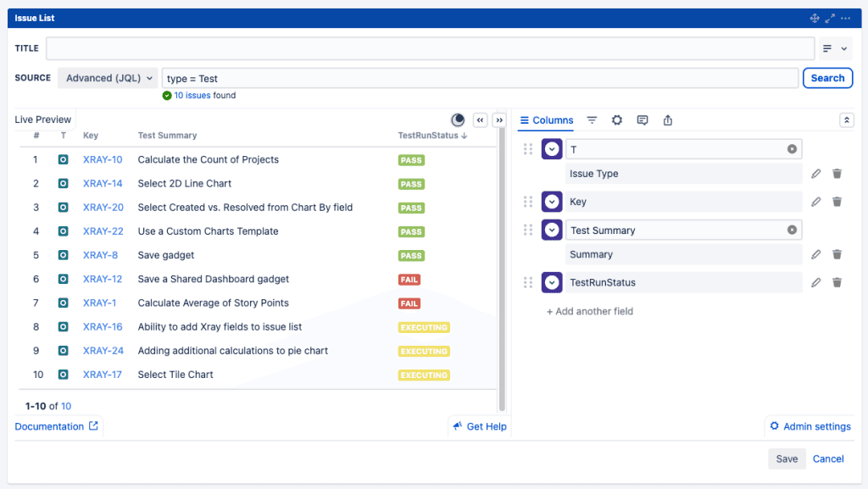
Task: Open the comment/description tab icon
Action: pos(643,120)
